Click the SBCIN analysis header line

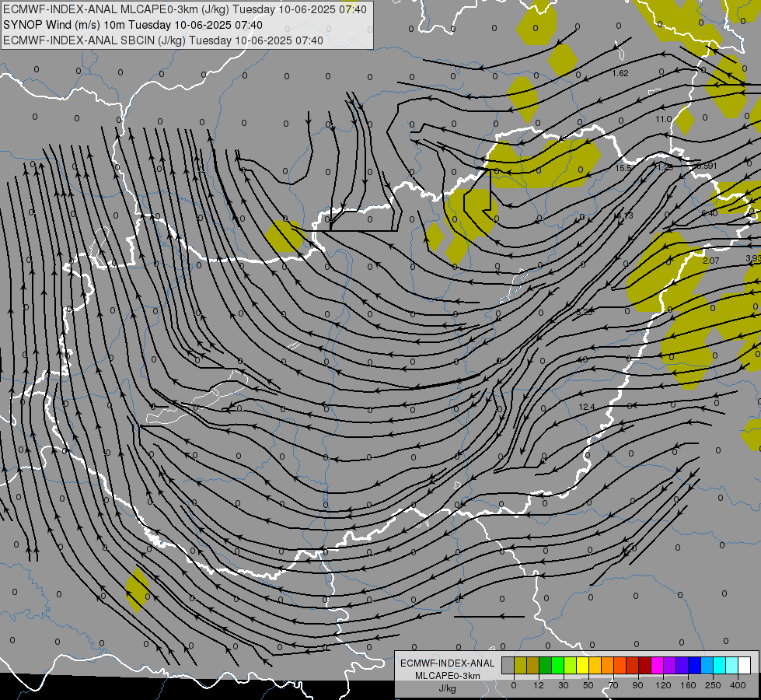click(163, 40)
